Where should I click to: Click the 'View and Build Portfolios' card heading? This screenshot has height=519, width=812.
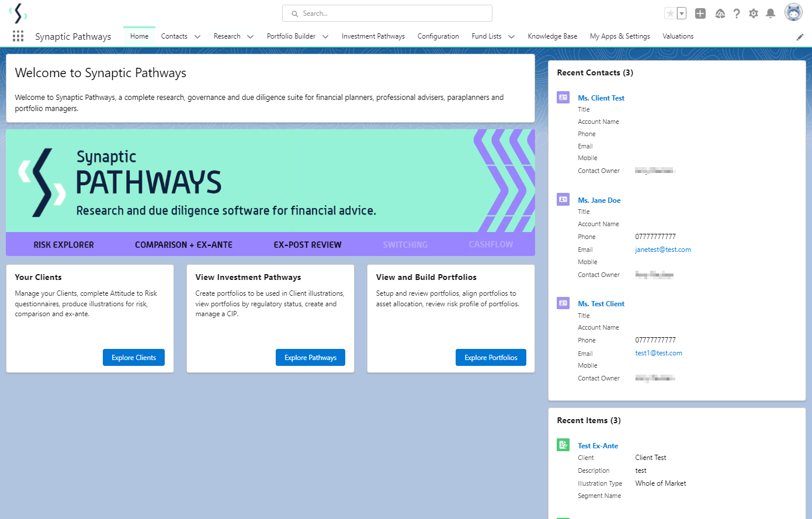[426, 277]
